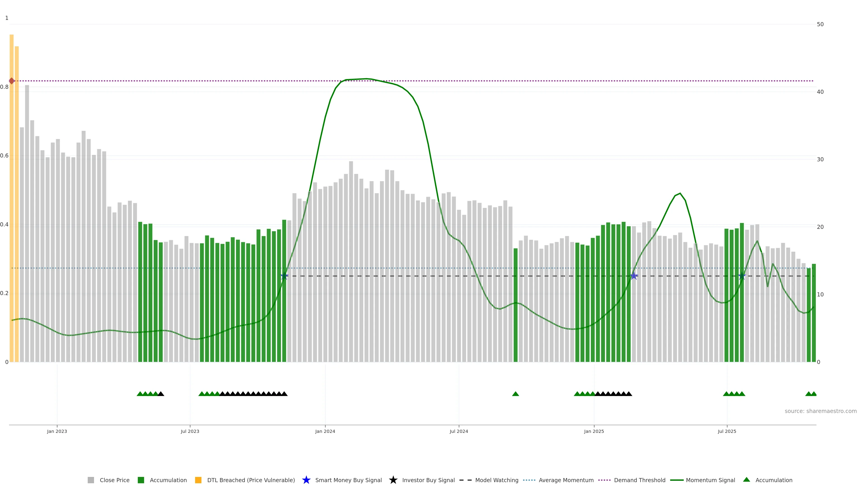Click the blue star marker after Jan 2025
868x488 pixels.
(634, 276)
